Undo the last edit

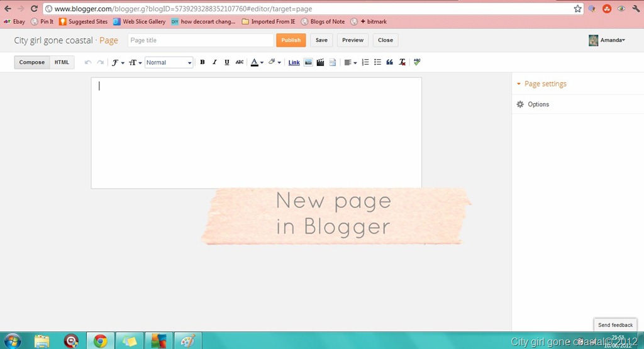pyautogui.click(x=87, y=62)
